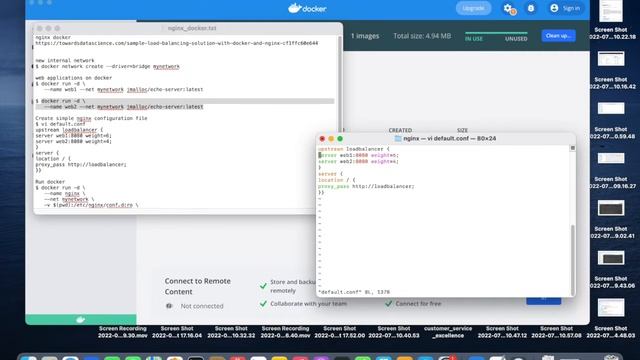The width and height of the screenshot is (640, 360).
Task: Click the UNUSED filter label
Action: 516,39
